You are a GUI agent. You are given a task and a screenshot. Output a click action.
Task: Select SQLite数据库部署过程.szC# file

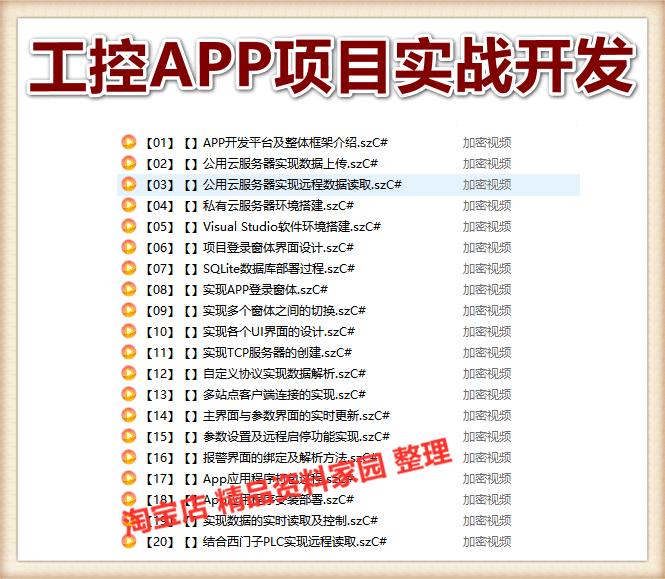(279, 269)
